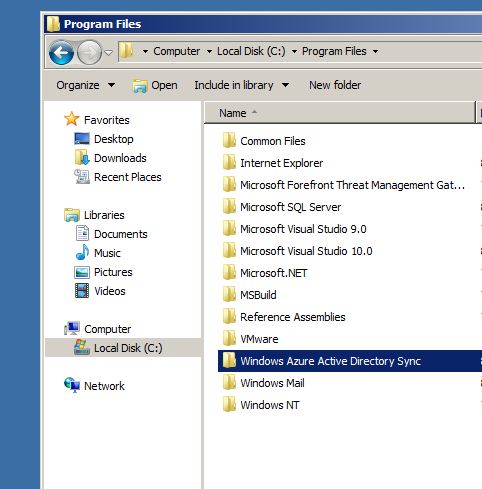Select the Microsoft SQL Server folder icon
This screenshot has width=482, height=489.
pyautogui.click(x=229, y=206)
